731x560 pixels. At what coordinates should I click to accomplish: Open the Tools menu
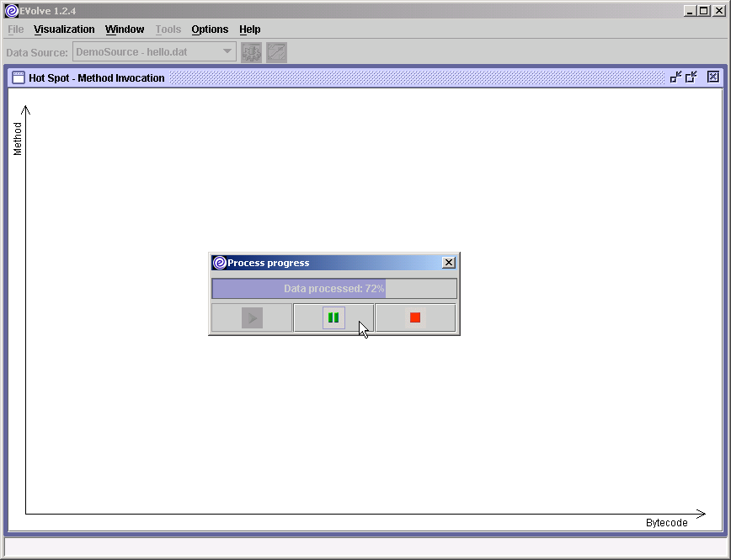click(168, 29)
